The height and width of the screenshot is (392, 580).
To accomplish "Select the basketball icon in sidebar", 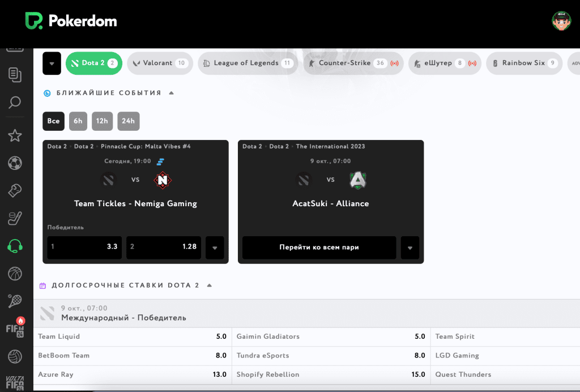I will pyautogui.click(x=15, y=274).
